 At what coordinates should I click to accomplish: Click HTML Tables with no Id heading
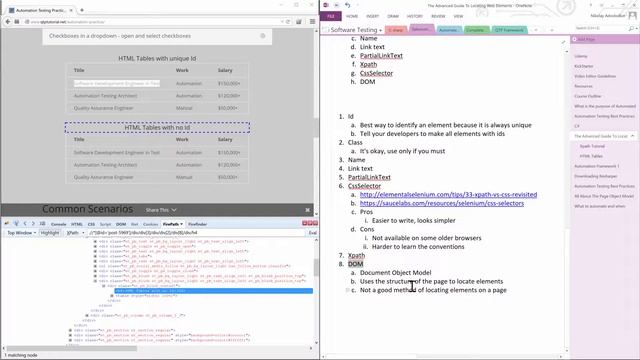point(157,128)
